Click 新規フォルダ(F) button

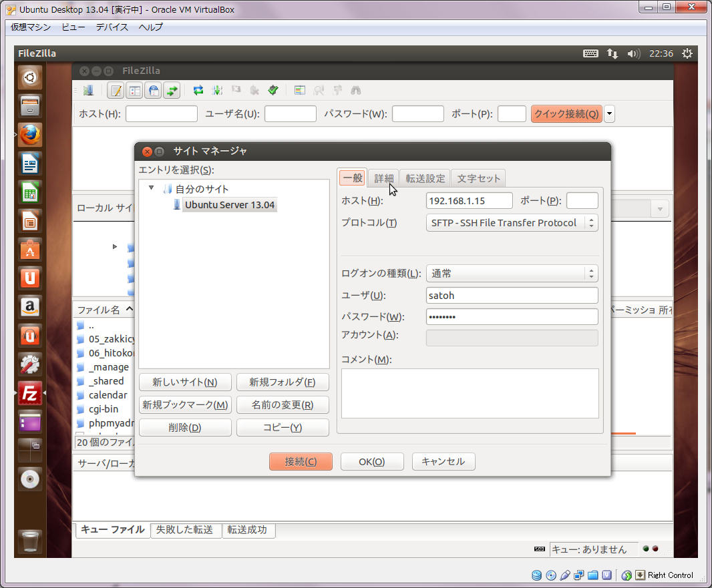point(283,382)
